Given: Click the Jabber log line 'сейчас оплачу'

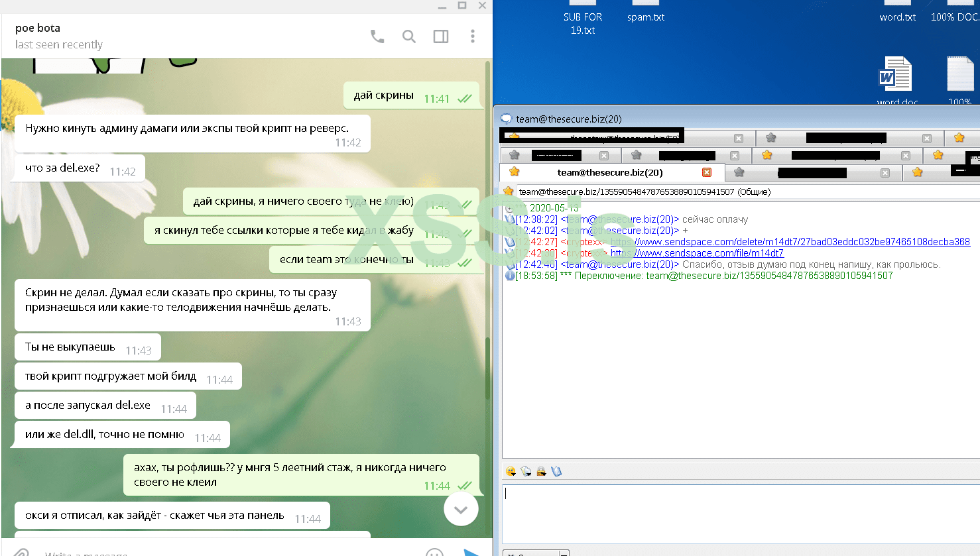Looking at the screenshot, I should click(715, 219).
